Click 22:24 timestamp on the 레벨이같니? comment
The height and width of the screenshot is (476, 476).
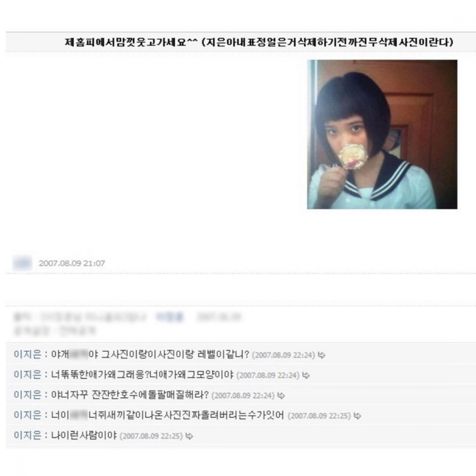tap(283, 355)
